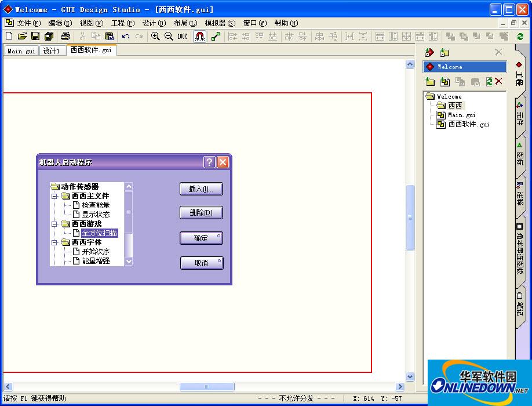Click the red X delete icon in project panel
This screenshot has height=406, width=532.
click(498, 82)
